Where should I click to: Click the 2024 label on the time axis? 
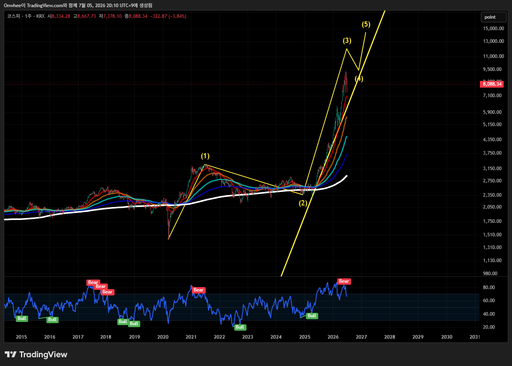276,337
